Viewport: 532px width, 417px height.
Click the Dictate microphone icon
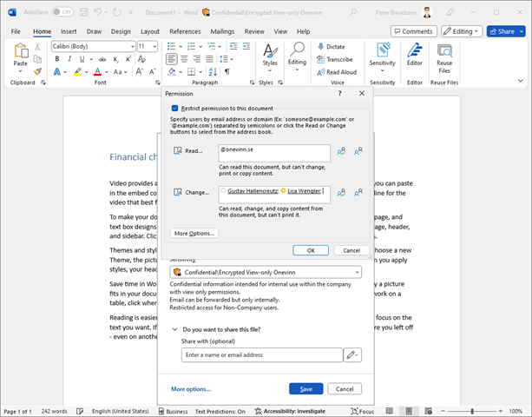coord(320,47)
